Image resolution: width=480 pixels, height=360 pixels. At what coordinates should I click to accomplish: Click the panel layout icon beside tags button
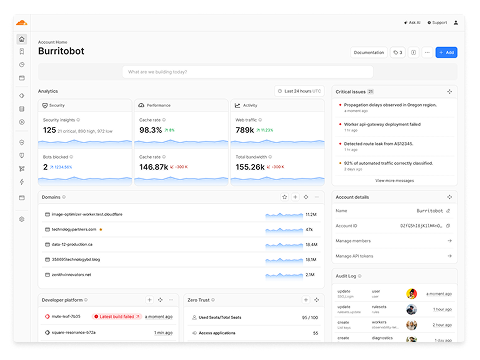[x=413, y=52]
